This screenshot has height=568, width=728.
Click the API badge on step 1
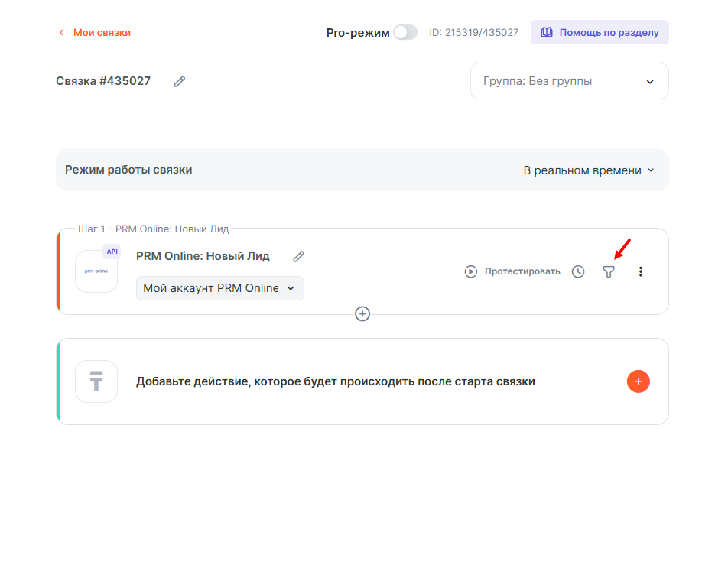tap(112, 252)
